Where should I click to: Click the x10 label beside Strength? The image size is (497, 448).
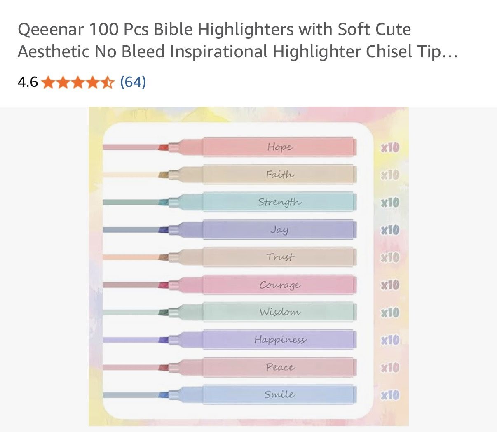[390, 202]
